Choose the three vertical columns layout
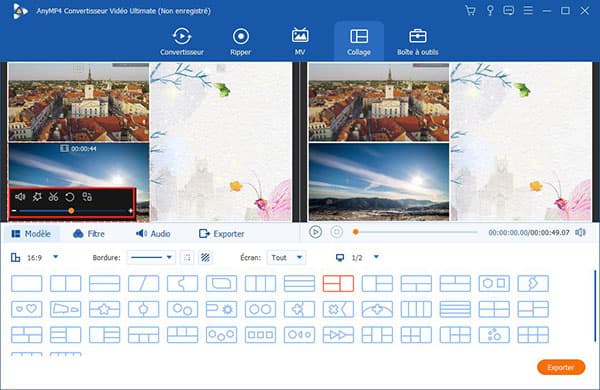The width and height of the screenshot is (600, 390). pos(260,284)
